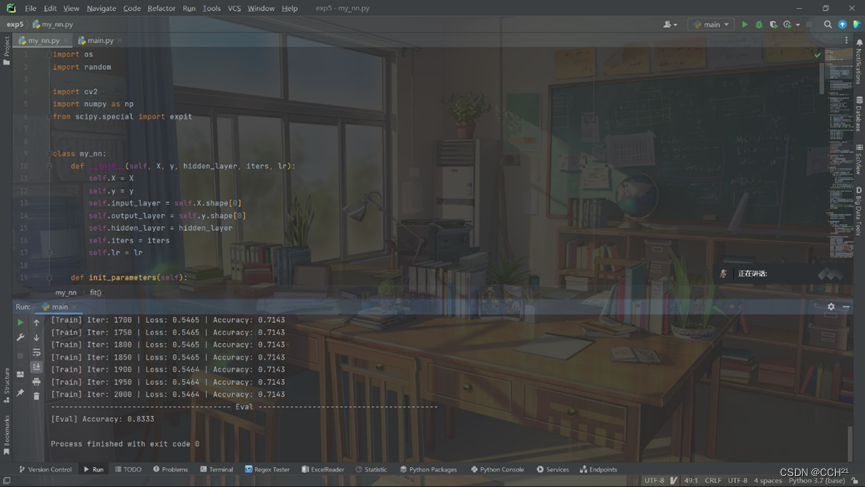The image size is (865, 487).
Task: Open the Notifications bell panel
Action: (x=859, y=62)
